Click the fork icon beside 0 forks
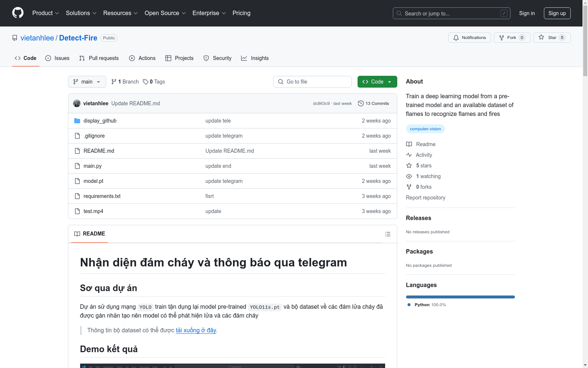 (409, 187)
